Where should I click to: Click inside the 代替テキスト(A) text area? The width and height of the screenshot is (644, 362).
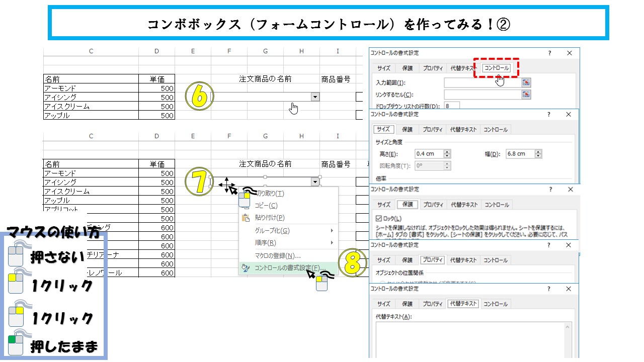click(469, 340)
